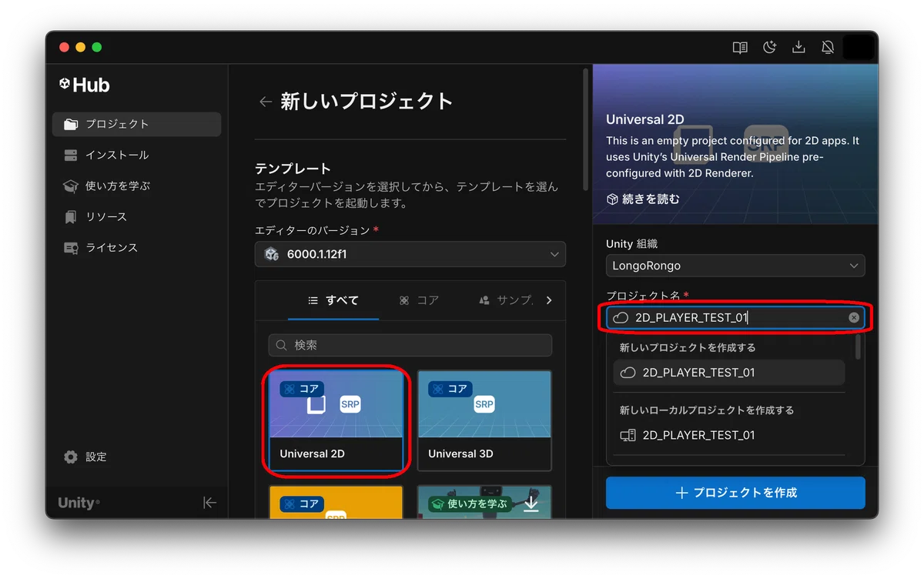The width and height of the screenshot is (924, 579).
Task: Open プロジェクト in the sidebar
Action: point(136,124)
